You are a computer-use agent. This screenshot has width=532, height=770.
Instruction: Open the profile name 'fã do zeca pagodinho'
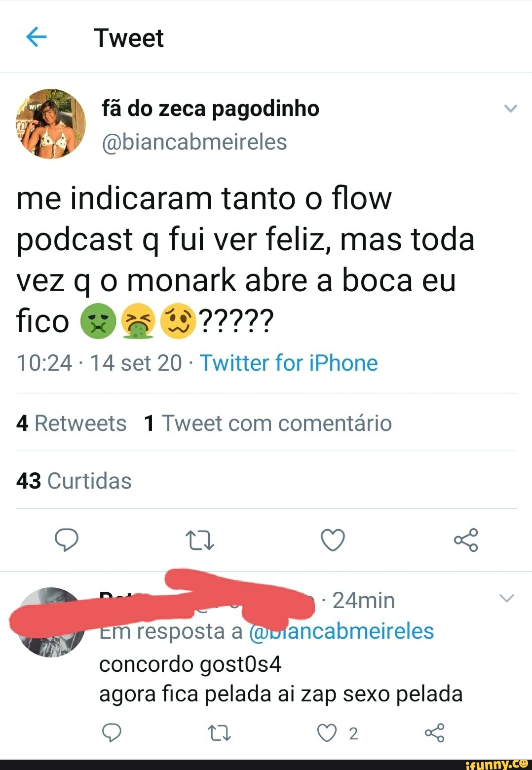(211, 108)
